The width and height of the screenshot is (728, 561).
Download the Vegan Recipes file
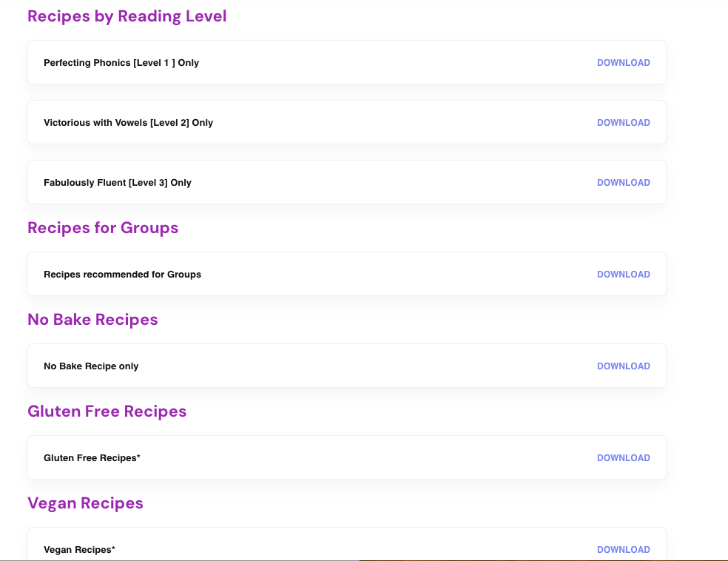tap(623, 550)
